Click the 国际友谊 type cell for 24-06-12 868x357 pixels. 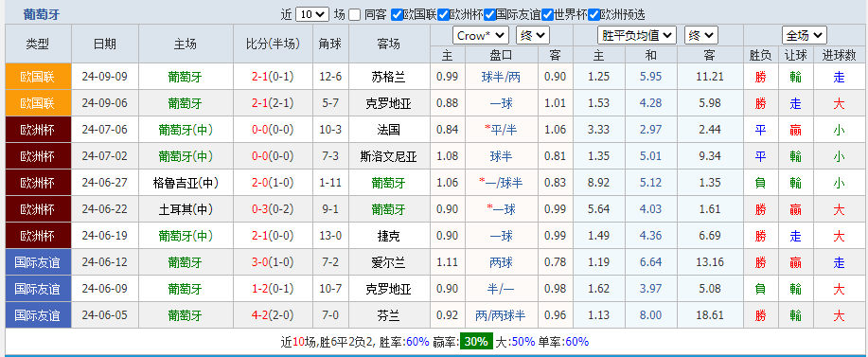pos(38,262)
